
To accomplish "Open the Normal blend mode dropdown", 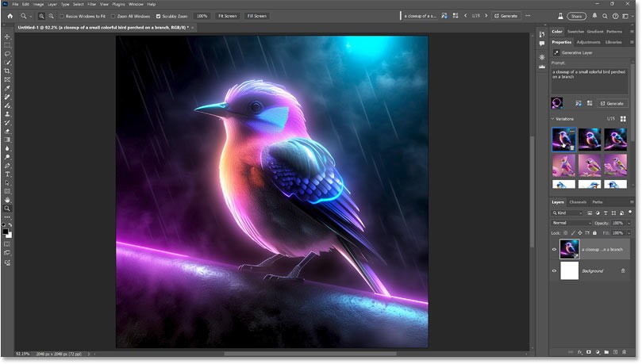I will 571,223.
